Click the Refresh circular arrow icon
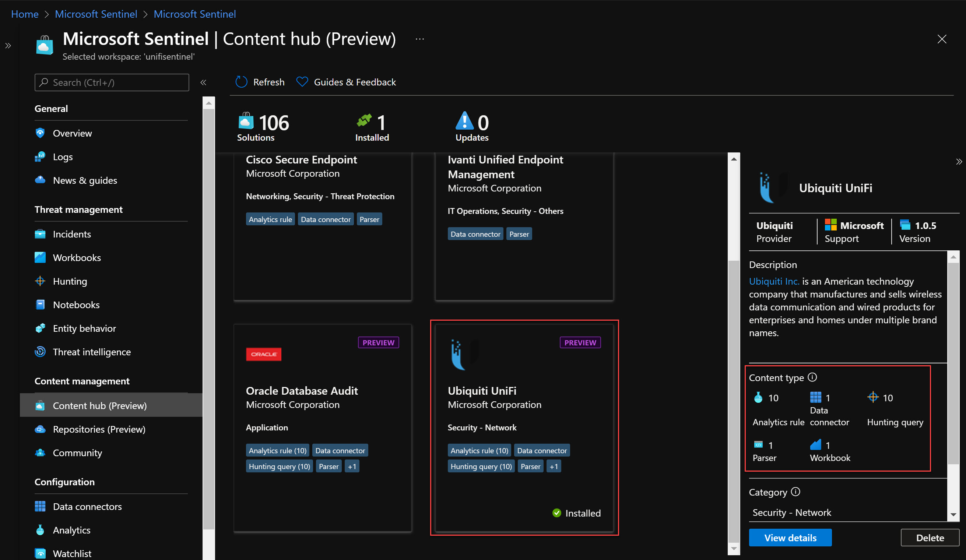Viewport: 966px width, 560px height. [242, 82]
